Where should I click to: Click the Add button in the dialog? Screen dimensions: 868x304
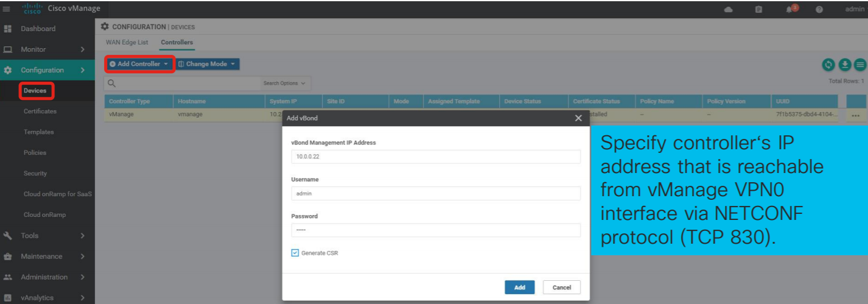519,288
